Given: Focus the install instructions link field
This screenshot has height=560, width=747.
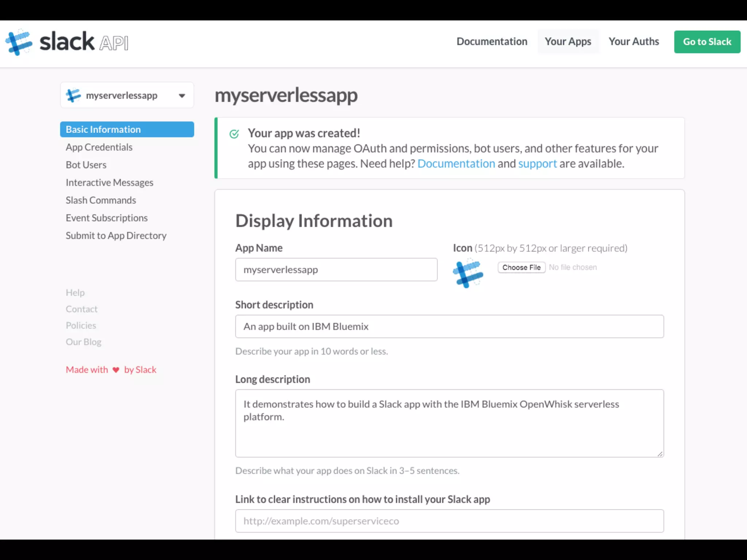Looking at the screenshot, I should click(x=449, y=521).
